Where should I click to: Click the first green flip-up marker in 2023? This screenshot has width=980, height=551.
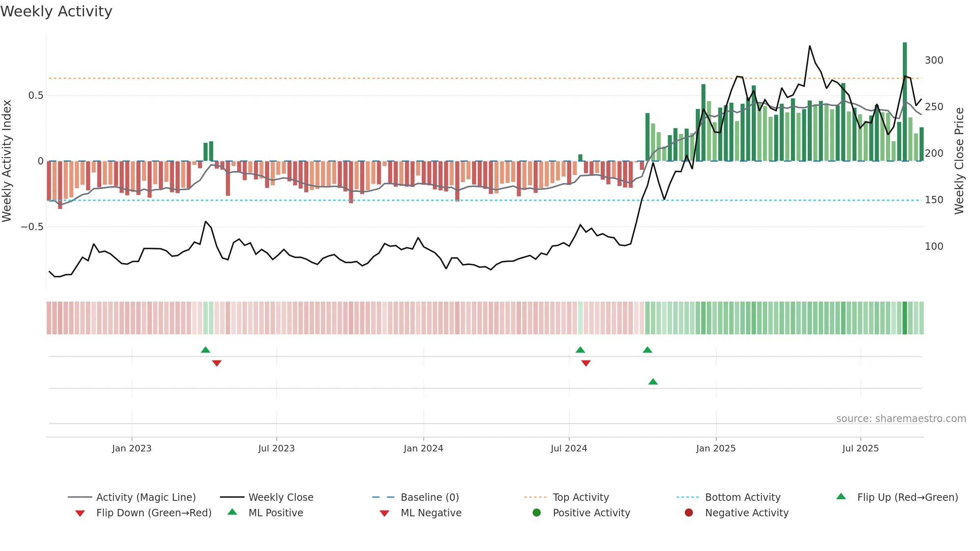(206, 350)
